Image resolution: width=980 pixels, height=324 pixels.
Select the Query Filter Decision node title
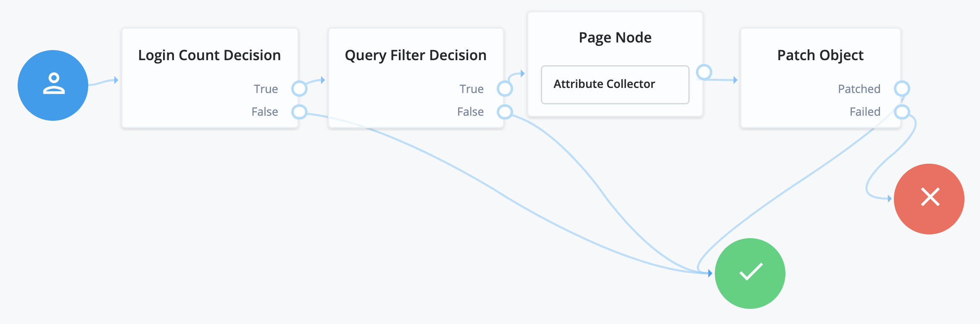[416, 55]
